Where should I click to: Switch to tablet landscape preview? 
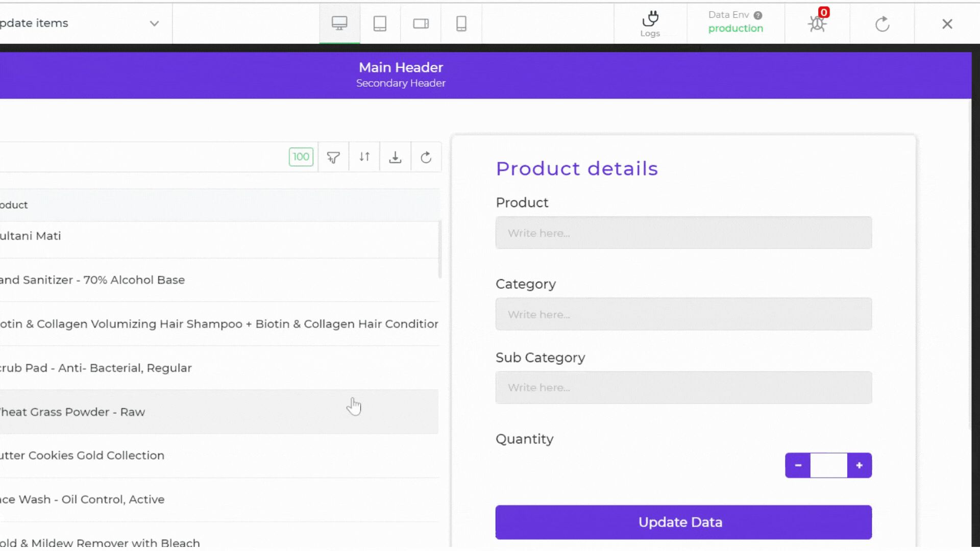coord(421,23)
